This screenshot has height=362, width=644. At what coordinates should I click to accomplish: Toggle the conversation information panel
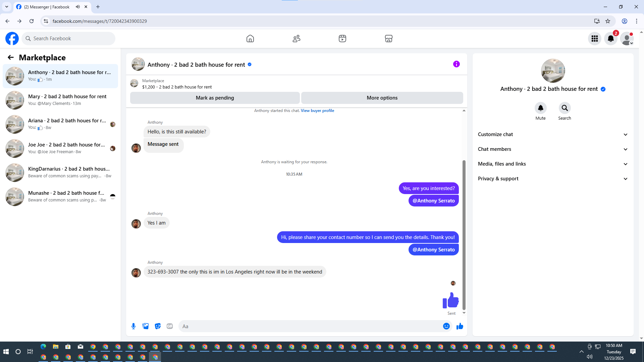pyautogui.click(x=456, y=64)
